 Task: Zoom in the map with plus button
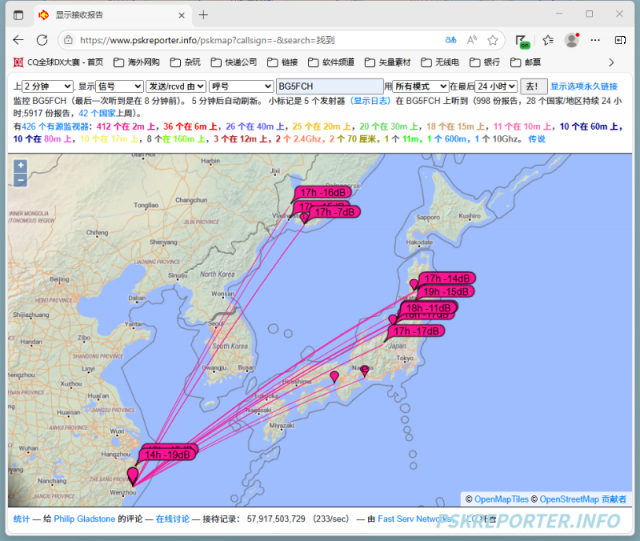tap(20, 166)
